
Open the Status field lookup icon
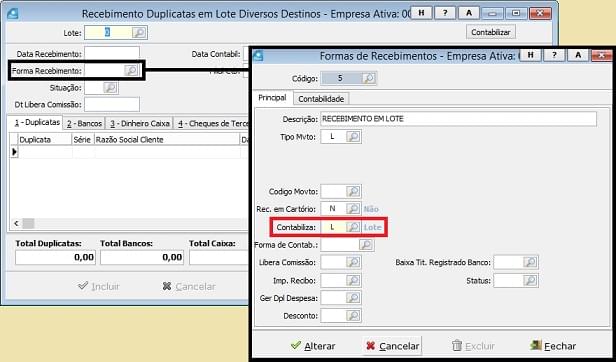[530, 281]
